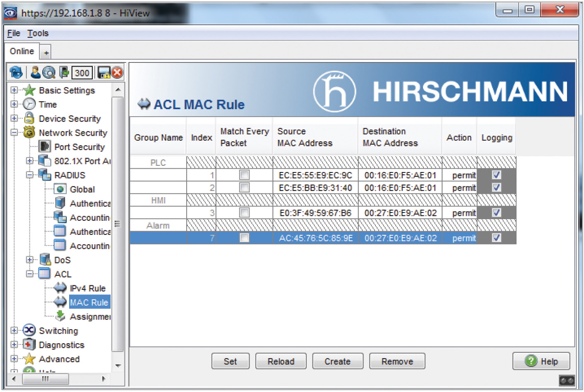Image resolution: width=584 pixels, height=392 pixels.
Task: Click the Basic Settings star icon
Action: point(29,90)
